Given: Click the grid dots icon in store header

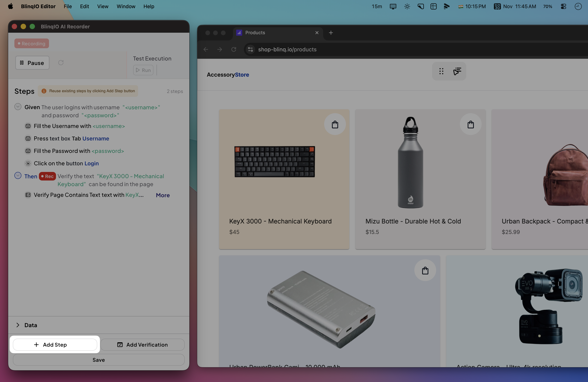Looking at the screenshot, I should tap(441, 71).
